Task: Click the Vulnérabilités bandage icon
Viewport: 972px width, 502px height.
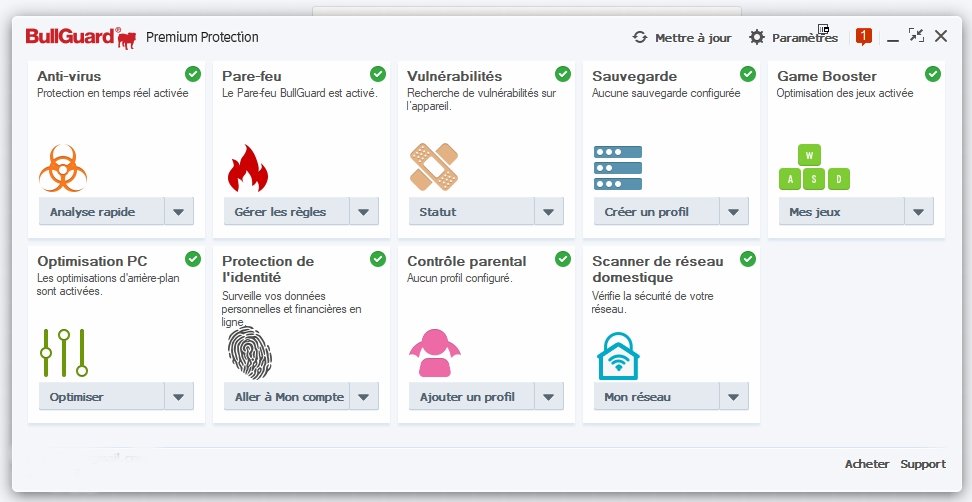Action: click(434, 167)
